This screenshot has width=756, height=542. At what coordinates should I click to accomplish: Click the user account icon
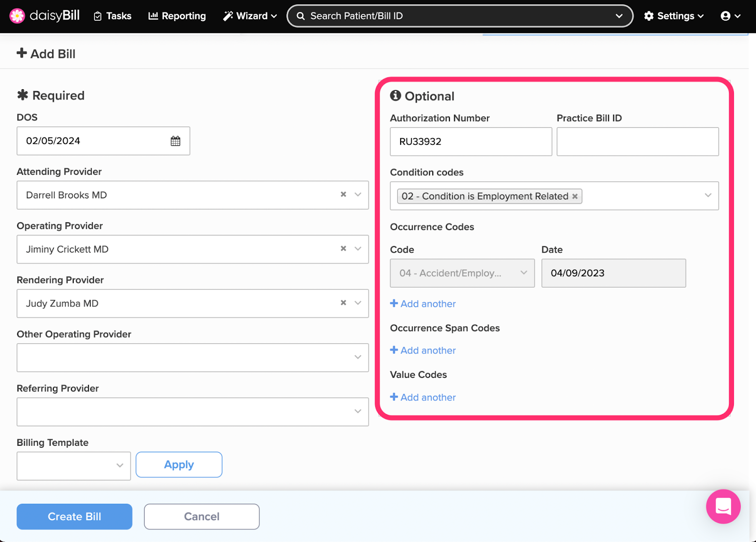[725, 16]
